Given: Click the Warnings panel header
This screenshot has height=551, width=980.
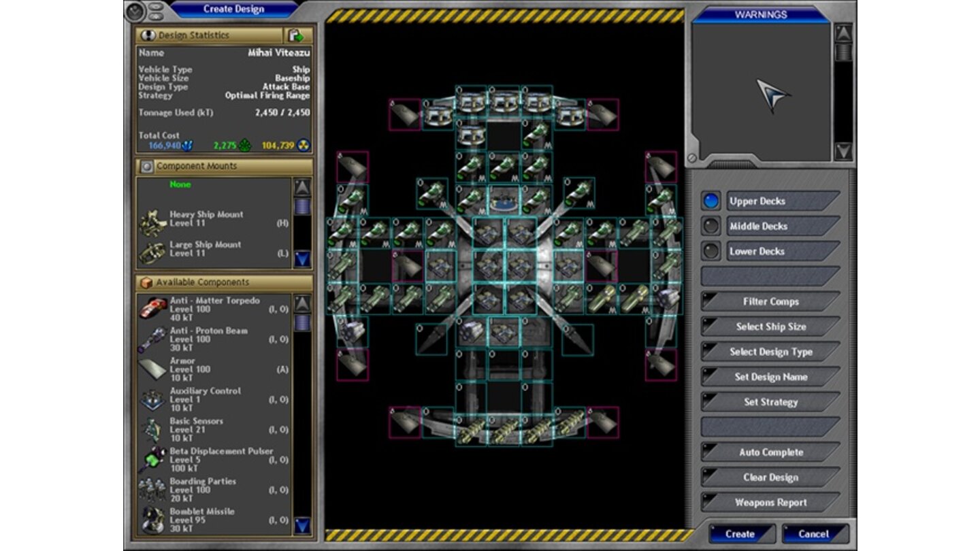Looking at the screenshot, I should click(761, 14).
